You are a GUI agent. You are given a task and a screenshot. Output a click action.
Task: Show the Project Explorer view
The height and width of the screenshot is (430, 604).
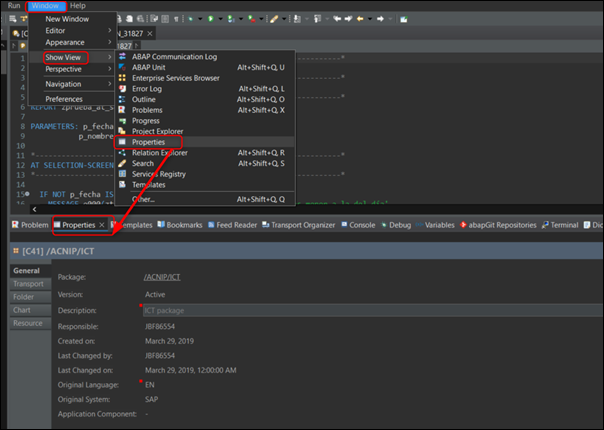click(x=205, y=131)
